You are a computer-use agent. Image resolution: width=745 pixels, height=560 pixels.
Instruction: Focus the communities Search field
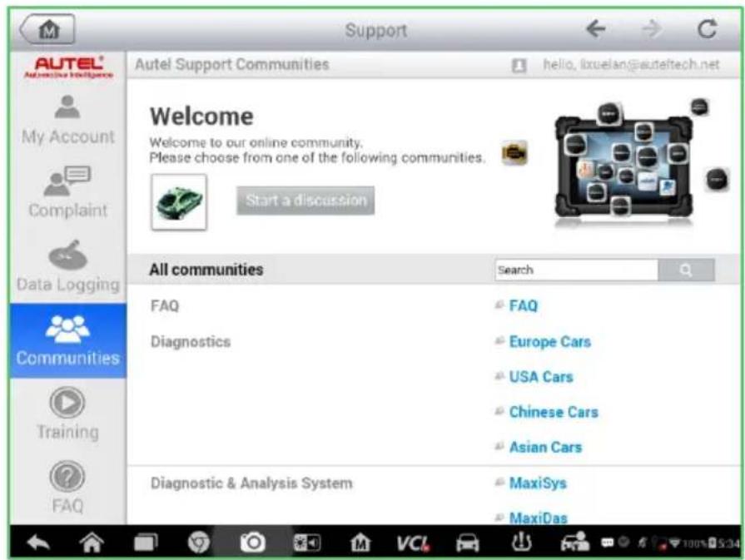[576, 270]
